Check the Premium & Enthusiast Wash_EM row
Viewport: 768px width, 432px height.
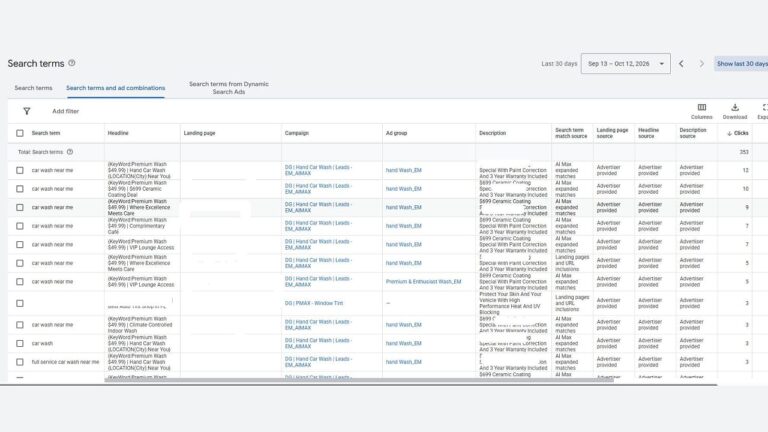tap(20, 282)
